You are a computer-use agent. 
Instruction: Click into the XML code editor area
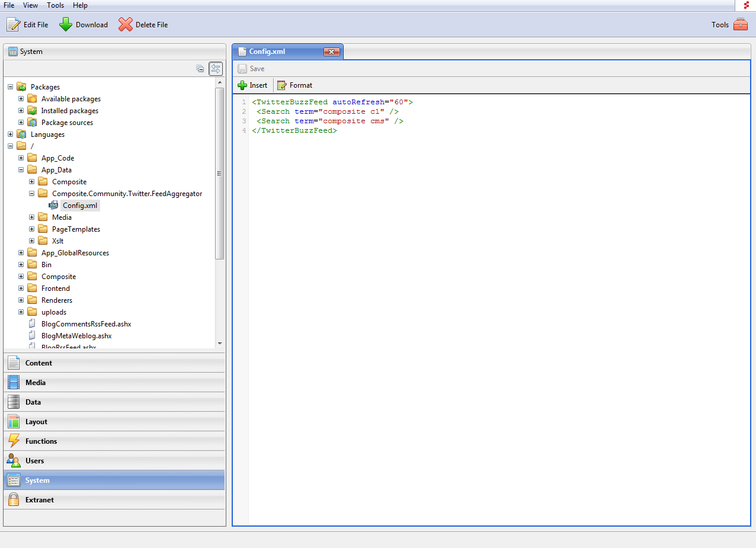click(x=498, y=296)
